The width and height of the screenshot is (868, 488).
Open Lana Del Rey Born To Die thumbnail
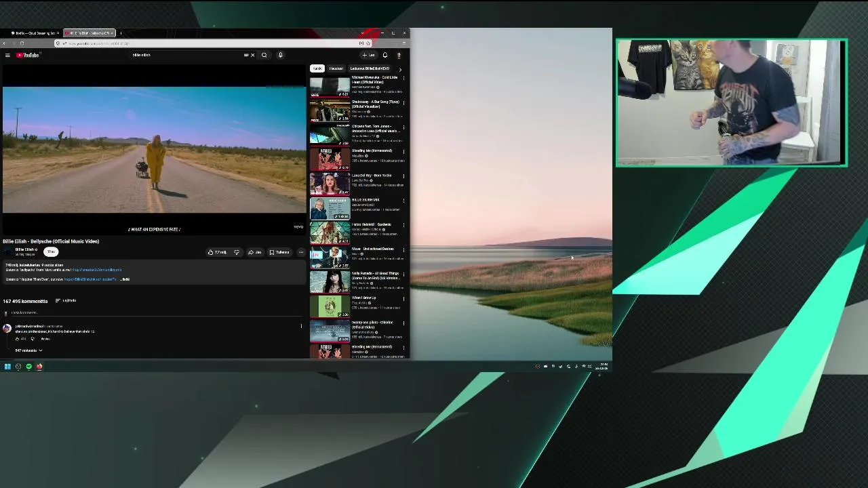[330, 184]
